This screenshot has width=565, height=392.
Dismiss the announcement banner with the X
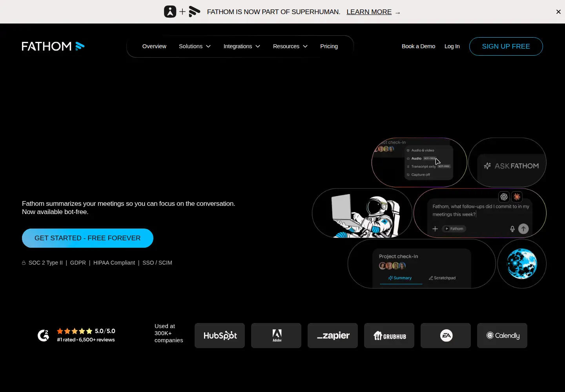click(x=558, y=12)
